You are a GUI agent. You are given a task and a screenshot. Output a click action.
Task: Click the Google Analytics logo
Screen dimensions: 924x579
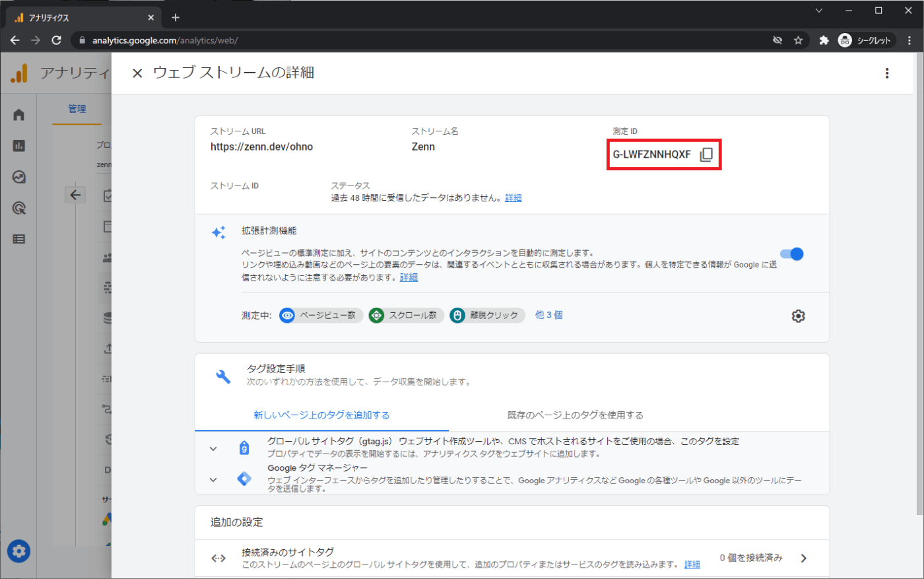point(19,73)
